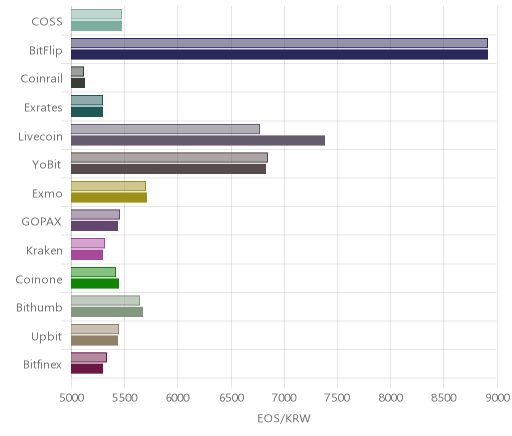This screenshot has height=436, width=512.
Task: Click the olive Exmo lower bar
Action: click(x=109, y=197)
